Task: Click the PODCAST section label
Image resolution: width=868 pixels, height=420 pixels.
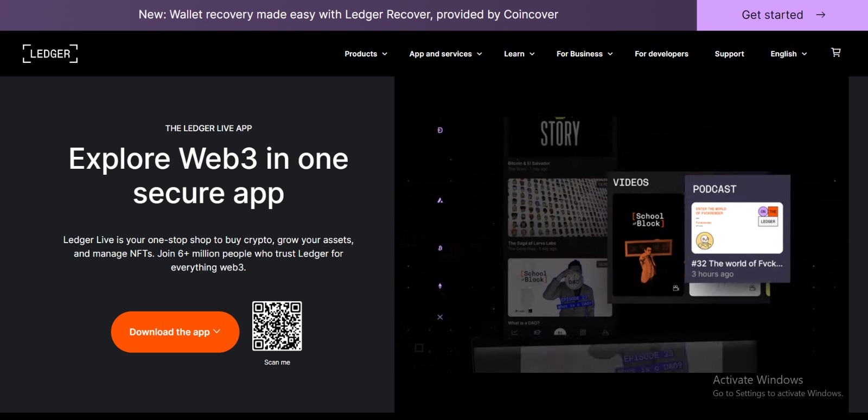Action: 714,189
